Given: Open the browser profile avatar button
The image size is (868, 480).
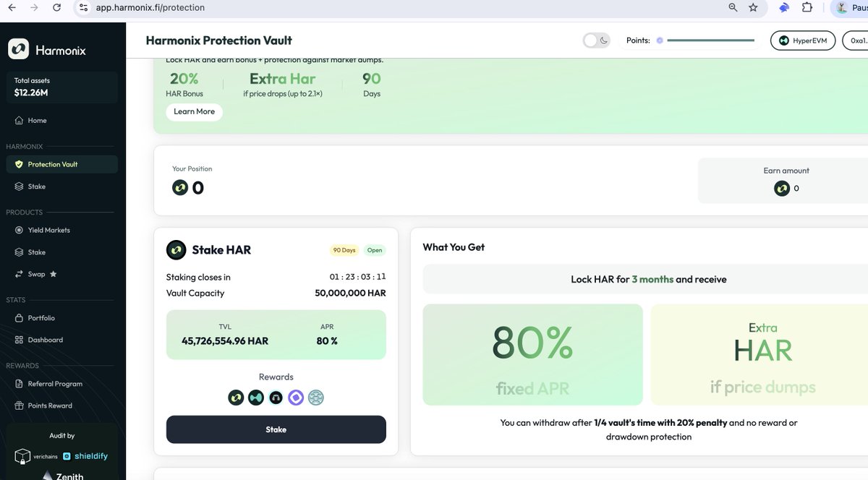Looking at the screenshot, I should 843,7.
